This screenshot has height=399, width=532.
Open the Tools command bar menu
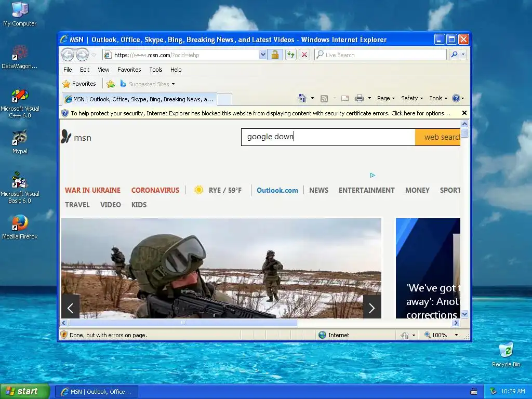438,98
